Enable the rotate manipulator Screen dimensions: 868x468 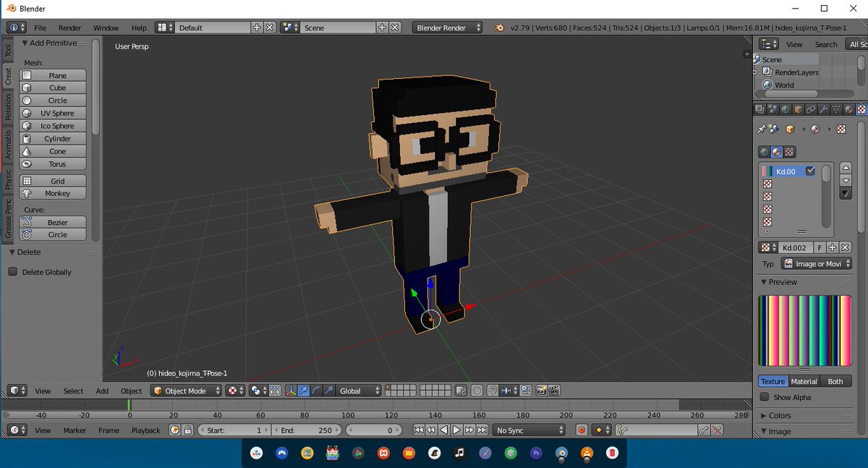tap(316, 391)
